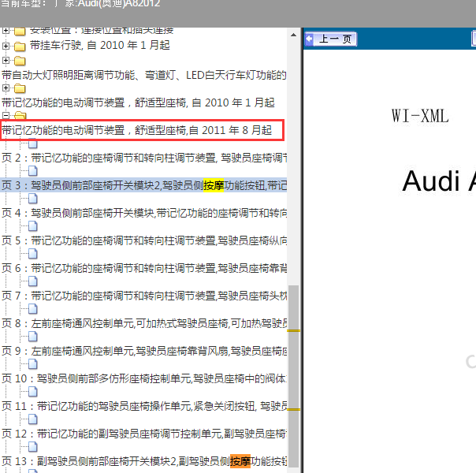This screenshot has height=473, width=476.
Task: Click the 上一页 previous page button
Action: pos(330,39)
